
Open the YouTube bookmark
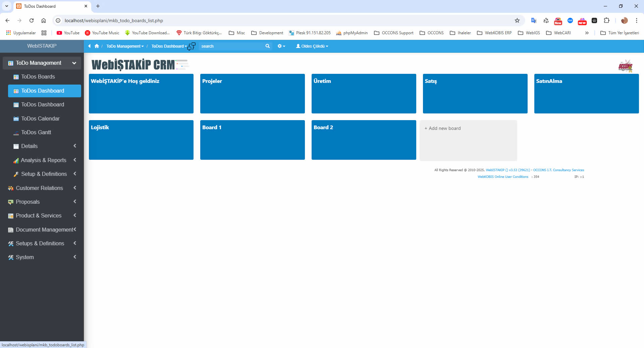[x=68, y=33]
